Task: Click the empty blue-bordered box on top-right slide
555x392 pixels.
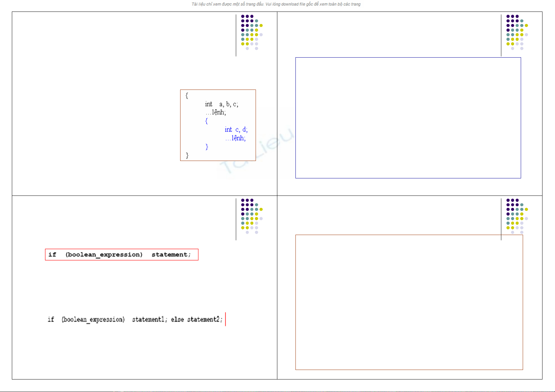Action: [408, 118]
